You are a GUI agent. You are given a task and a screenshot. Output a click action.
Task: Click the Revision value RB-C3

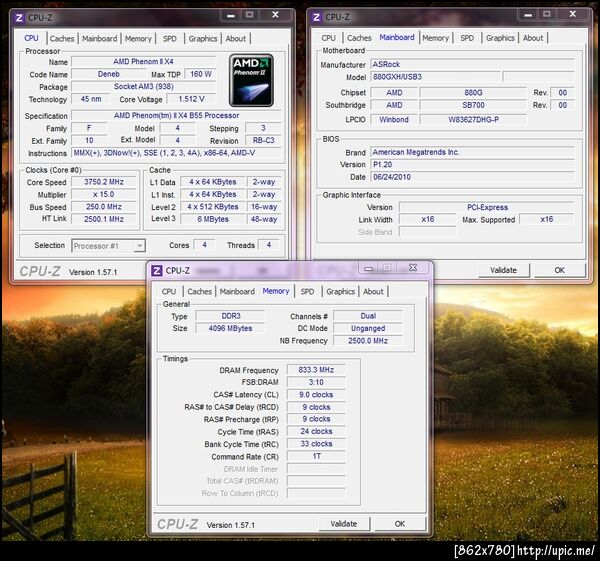[264, 140]
